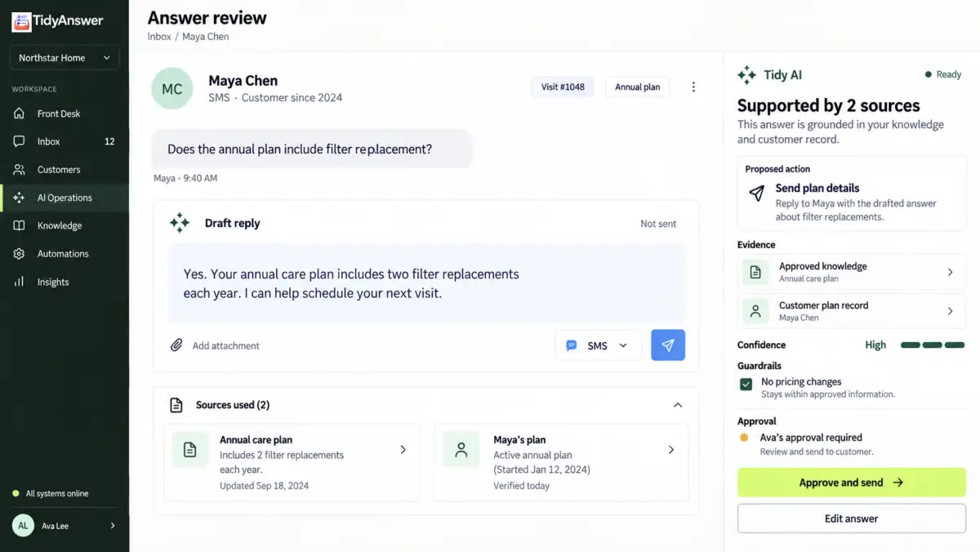Click the Ready status indicator
Screen dimensions: 980x552
[943, 74]
